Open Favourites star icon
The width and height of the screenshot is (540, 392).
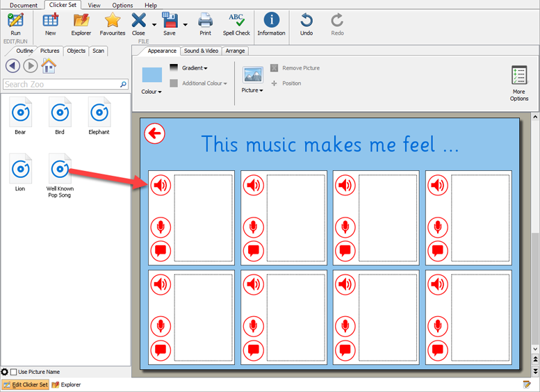pos(113,23)
